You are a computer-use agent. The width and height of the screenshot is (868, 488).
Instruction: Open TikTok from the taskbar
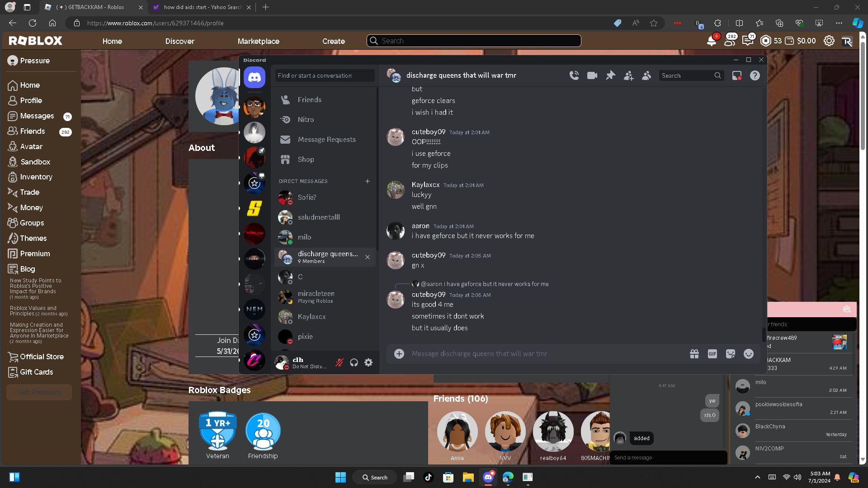pyautogui.click(x=428, y=477)
